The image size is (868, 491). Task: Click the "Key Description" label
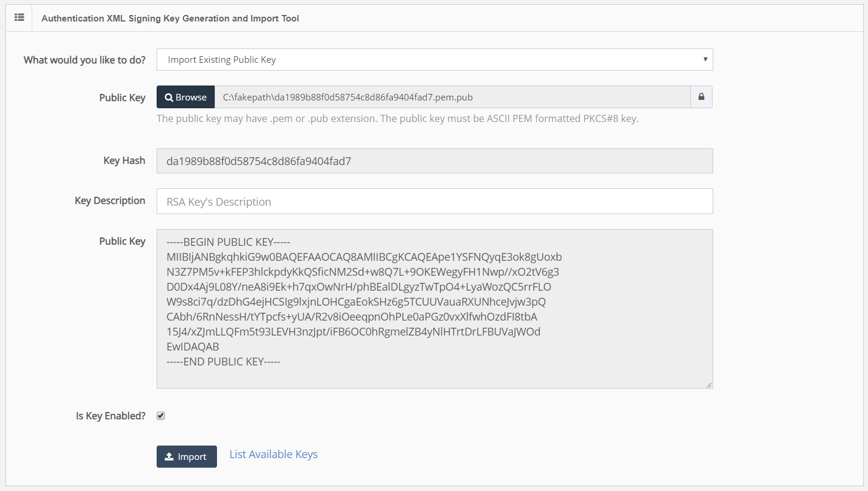(110, 200)
